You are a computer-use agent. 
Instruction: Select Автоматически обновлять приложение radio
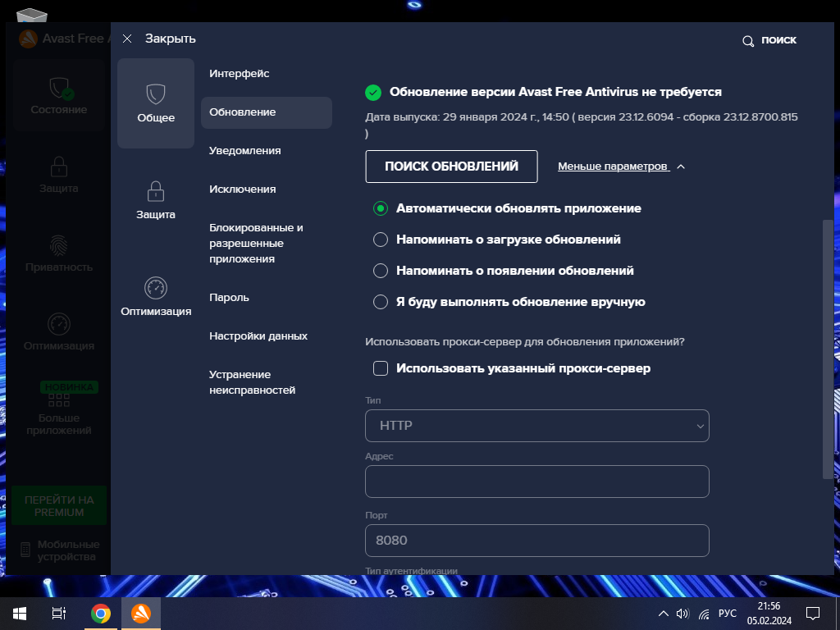click(x=381, y=208)
